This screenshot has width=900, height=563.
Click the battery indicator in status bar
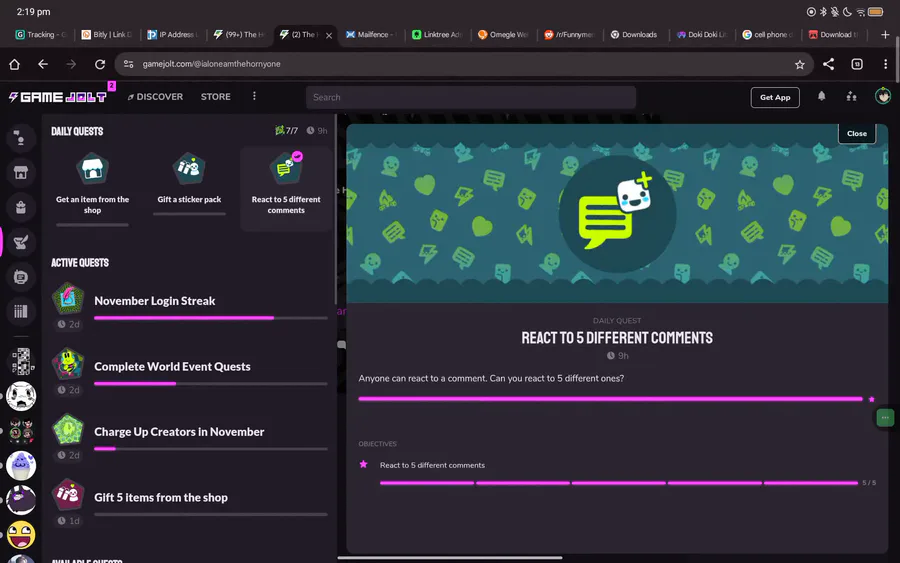click(876, 12)
